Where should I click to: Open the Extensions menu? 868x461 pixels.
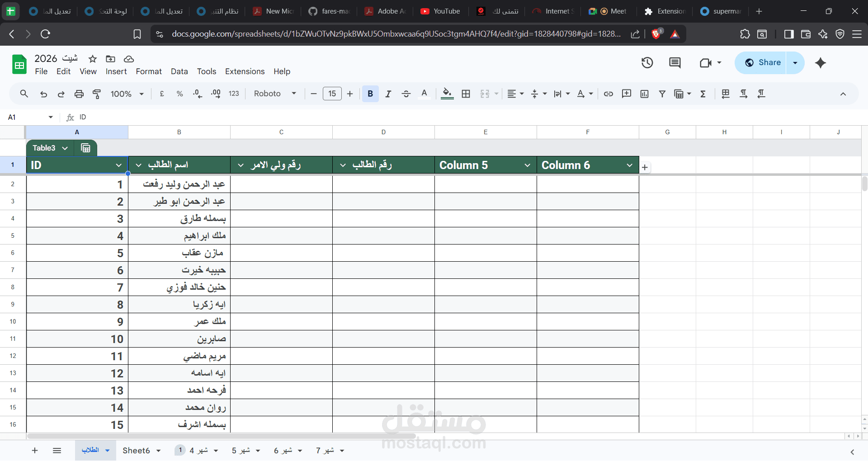[x=245, y=71]
